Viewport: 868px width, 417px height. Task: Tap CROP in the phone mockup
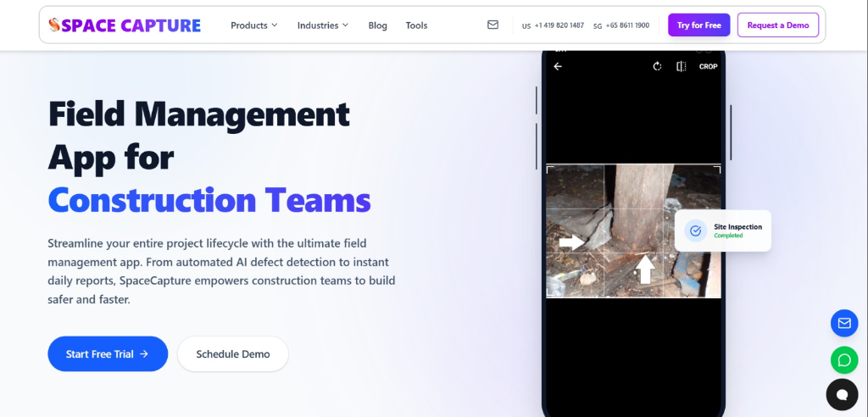[708, 66]
